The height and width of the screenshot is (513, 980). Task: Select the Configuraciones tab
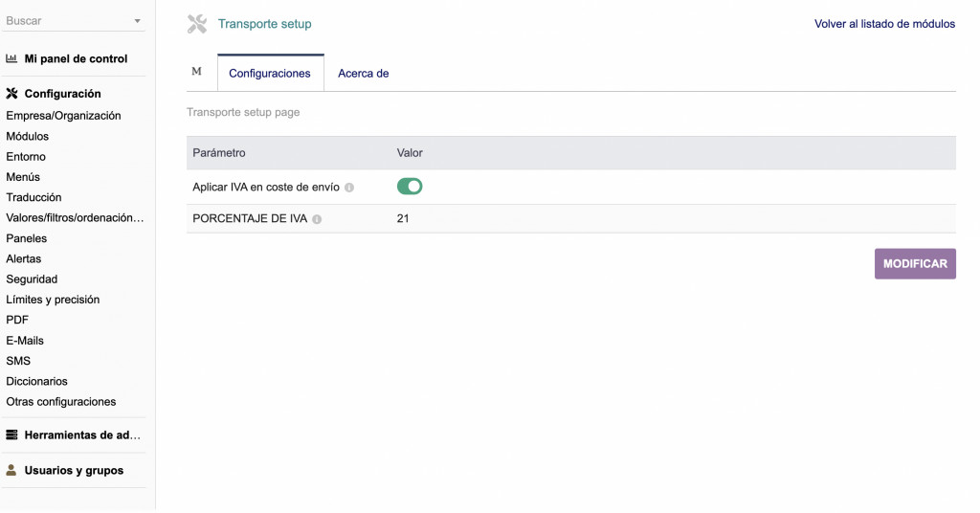pos(270,73)
